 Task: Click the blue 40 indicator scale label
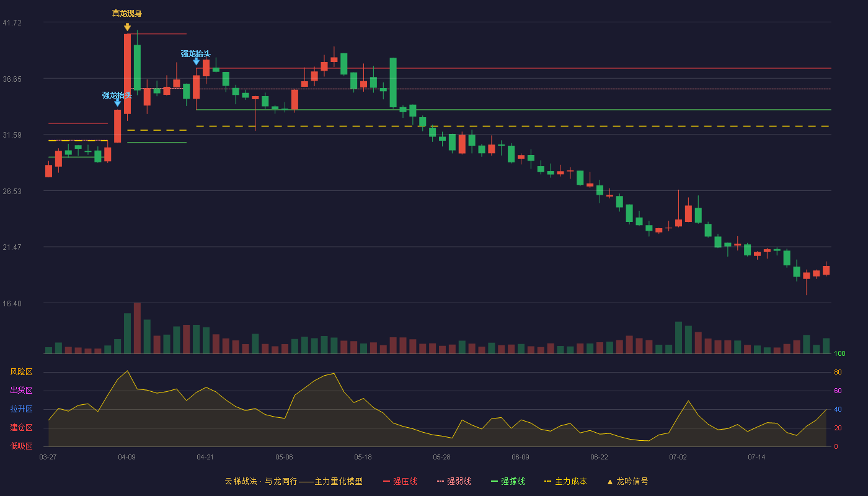[x=837, y=409]
